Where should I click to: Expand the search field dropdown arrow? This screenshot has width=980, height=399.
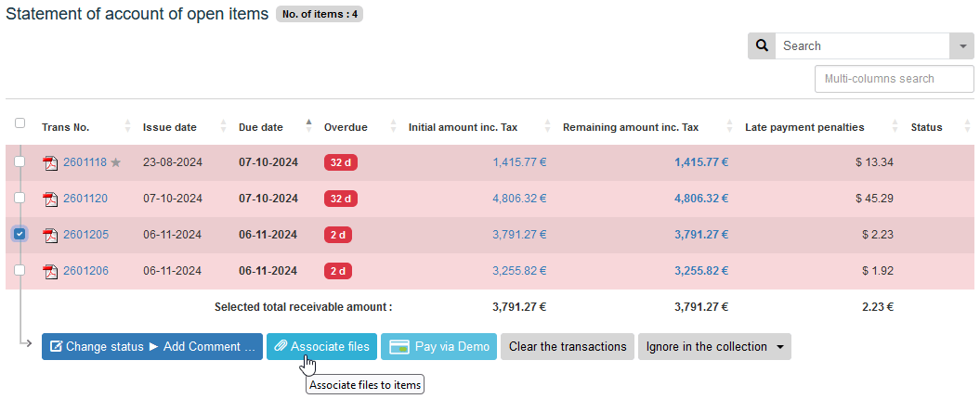coord(961,46)
